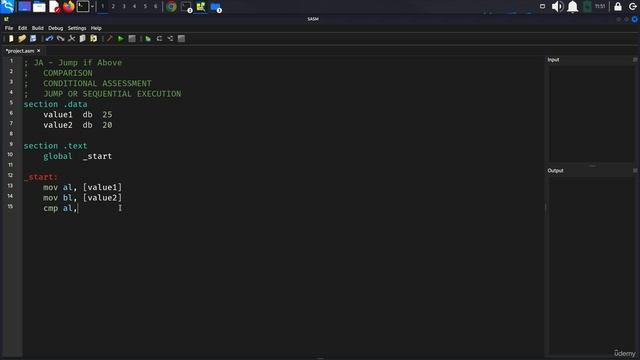Click the '_start:' label line
The width and height of the screenshot is (640, 360).
[x=41, y=177]
